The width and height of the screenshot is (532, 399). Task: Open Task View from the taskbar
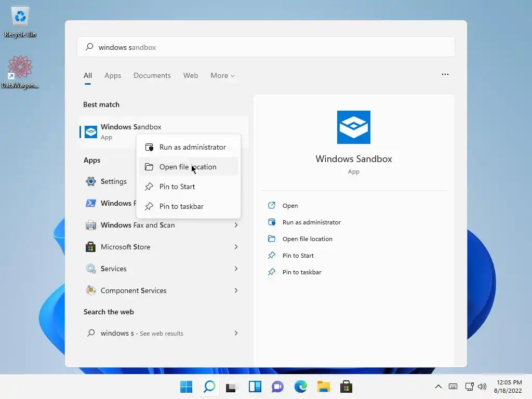coord(231,387)
